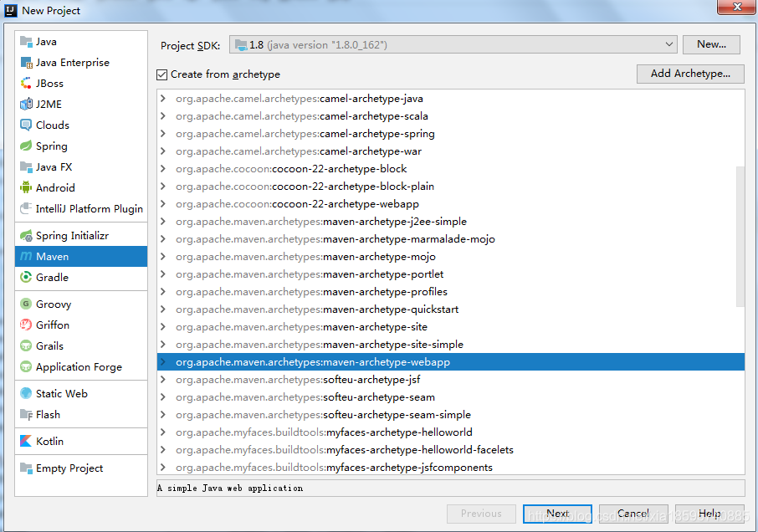This screenshot has width=758, height=532.
Task: Select myfaces-archetype-jsfcomponents row
Action: (451, 468)
